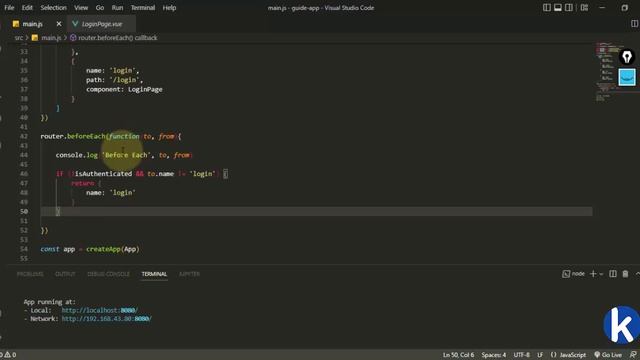The image size is (640, 360).
Task: Kill terminal with the trash icon
Action: pos(625,274)
